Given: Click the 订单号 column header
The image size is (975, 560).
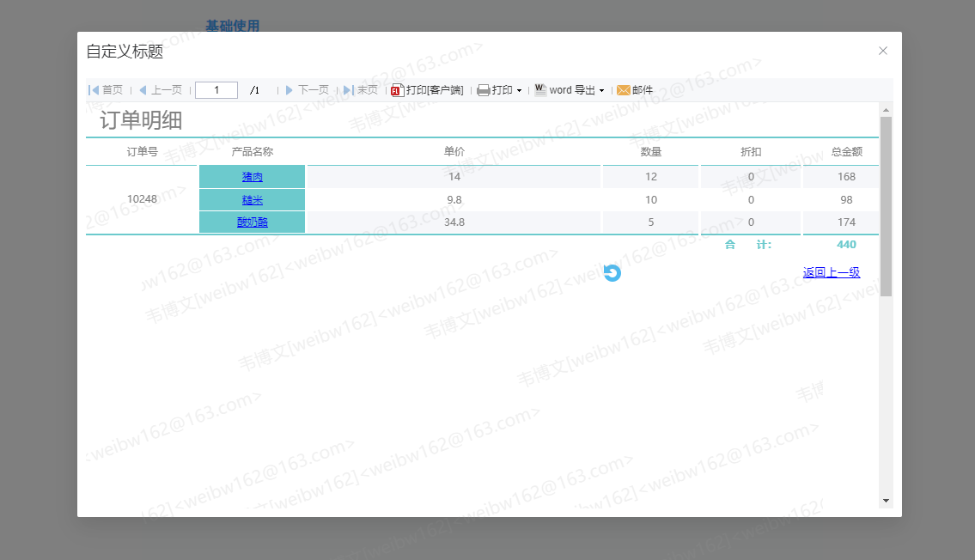Looking at the screenshot, I should [x=142, y=152].
